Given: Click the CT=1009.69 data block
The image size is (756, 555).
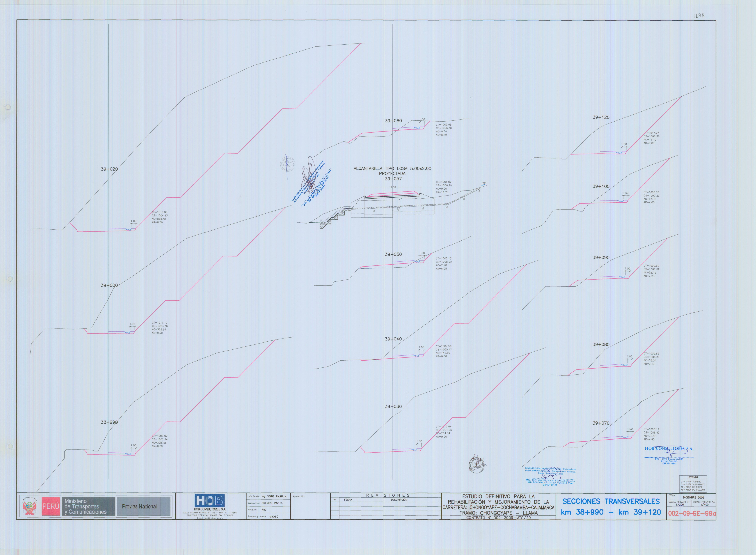Looking at the screenshot, I should (x=652, y=271).
